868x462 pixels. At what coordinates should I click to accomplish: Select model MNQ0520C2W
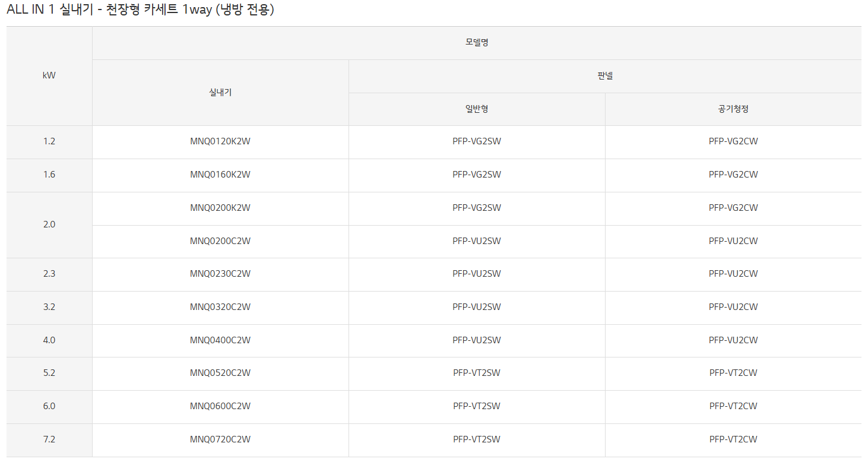(x=220, y=373)
